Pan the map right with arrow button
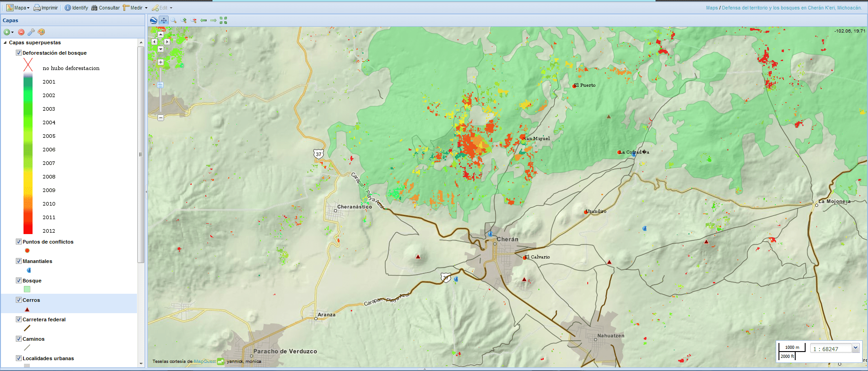 (167, 42)
